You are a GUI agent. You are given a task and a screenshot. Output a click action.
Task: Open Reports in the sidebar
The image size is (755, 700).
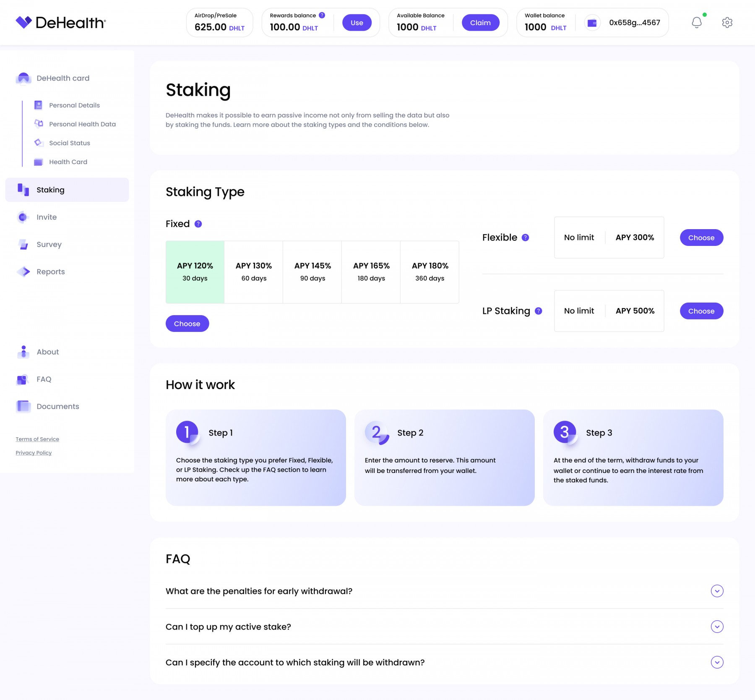tap(50, 272)
